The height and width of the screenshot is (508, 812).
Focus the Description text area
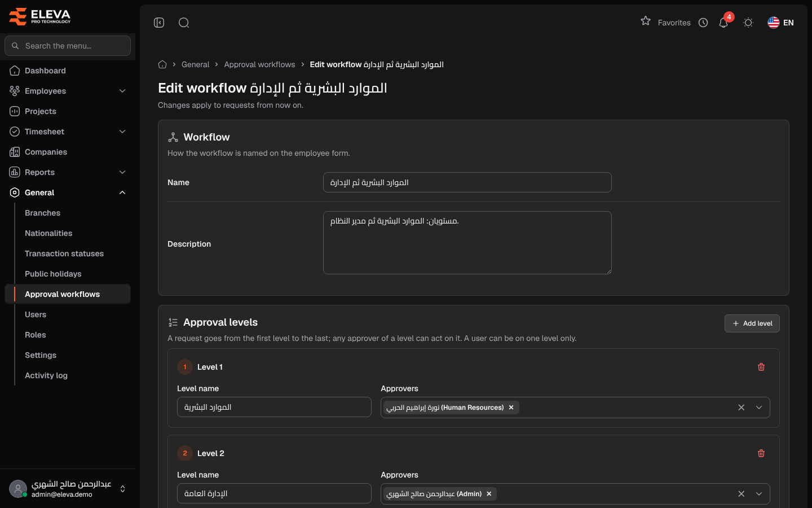pos(467,243)
